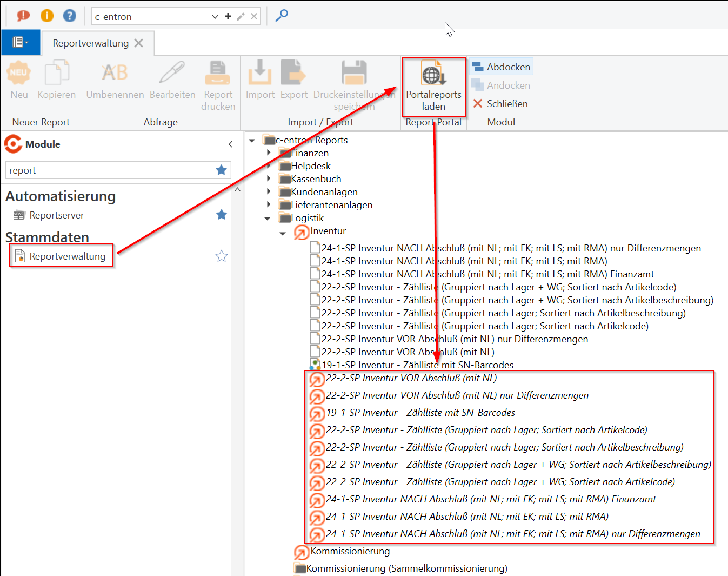Click the magnifying glass search icon

(282, 16)
